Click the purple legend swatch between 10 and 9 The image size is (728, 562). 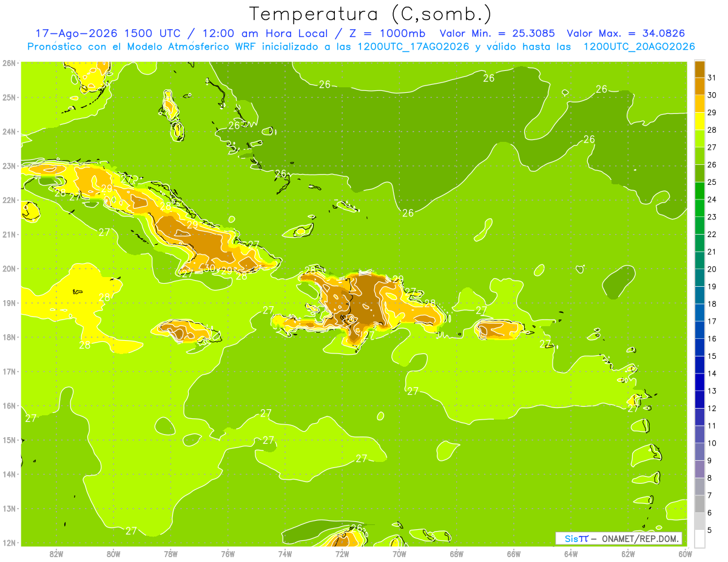click(699, 451)
